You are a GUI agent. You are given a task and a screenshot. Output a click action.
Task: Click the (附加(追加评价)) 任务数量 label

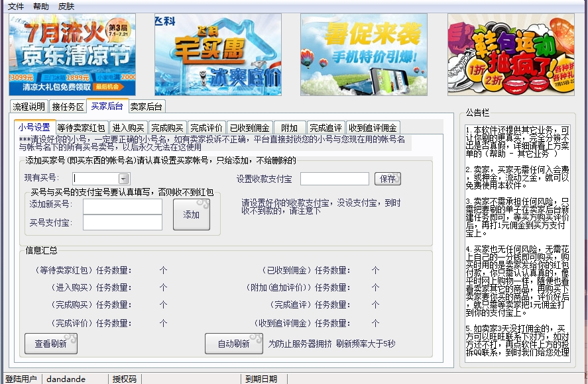coord(298,287)
